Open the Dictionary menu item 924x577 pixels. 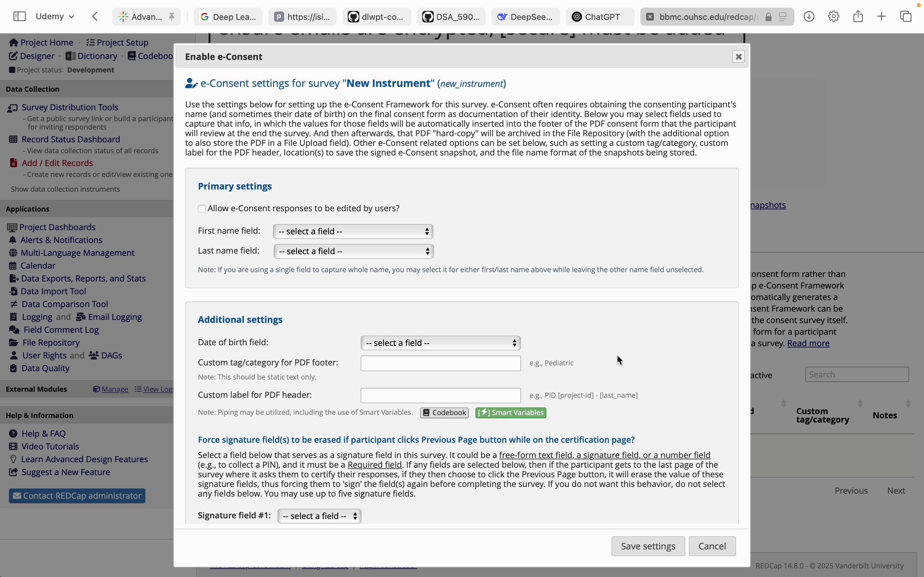pos(98,55)
